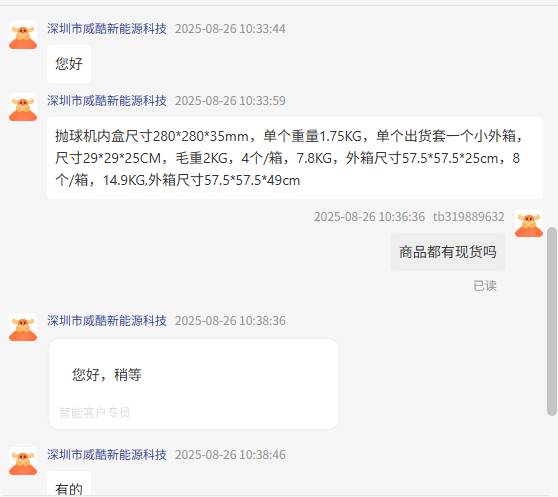Click the 有的 message bubble
The height and width of the screenshot is (497, 558).
tap(69, 485)
